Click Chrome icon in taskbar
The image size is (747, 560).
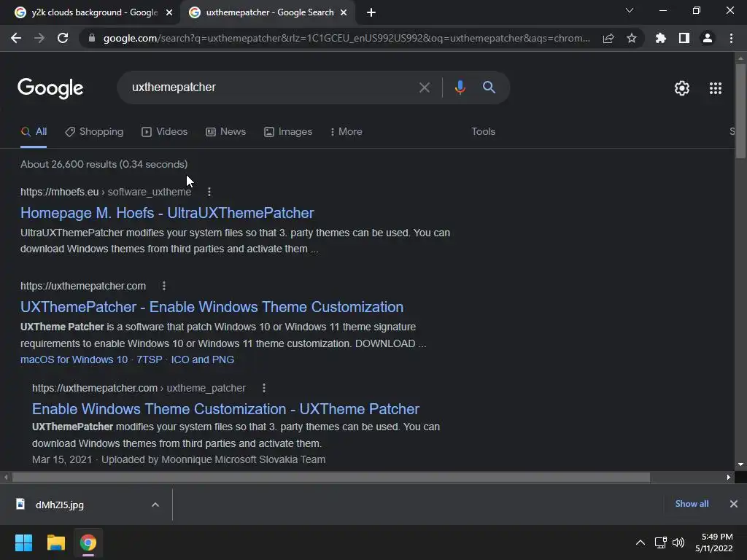tap(88, 542)
